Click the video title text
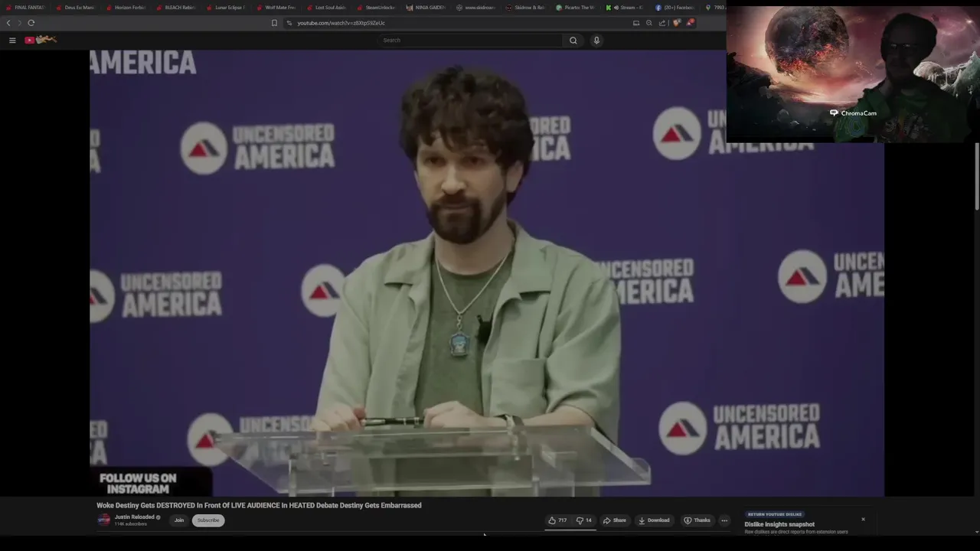The height and width of the screenshot is (551, 980). pos(259,505)
